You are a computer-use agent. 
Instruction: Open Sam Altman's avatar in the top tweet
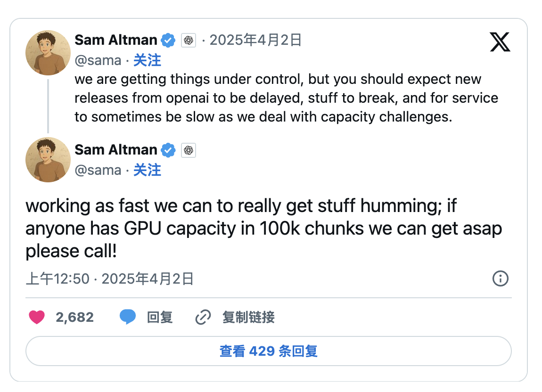point(48,53)
